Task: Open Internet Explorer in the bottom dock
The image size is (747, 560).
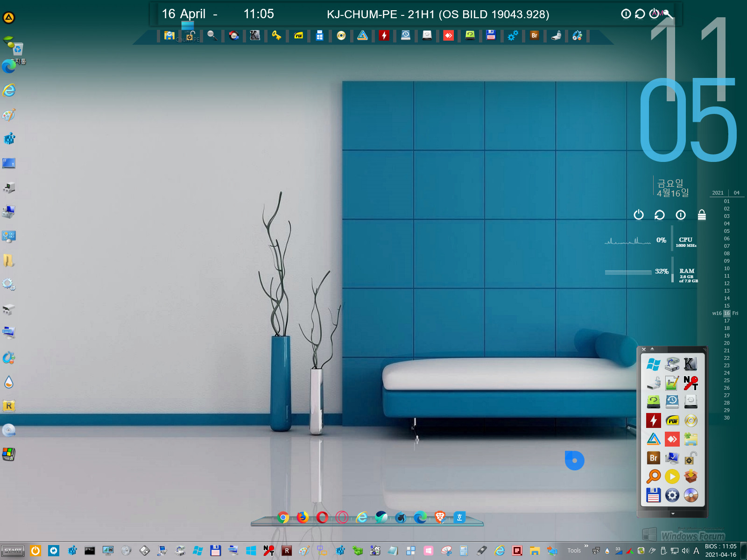Action: [x=362, y=517]
